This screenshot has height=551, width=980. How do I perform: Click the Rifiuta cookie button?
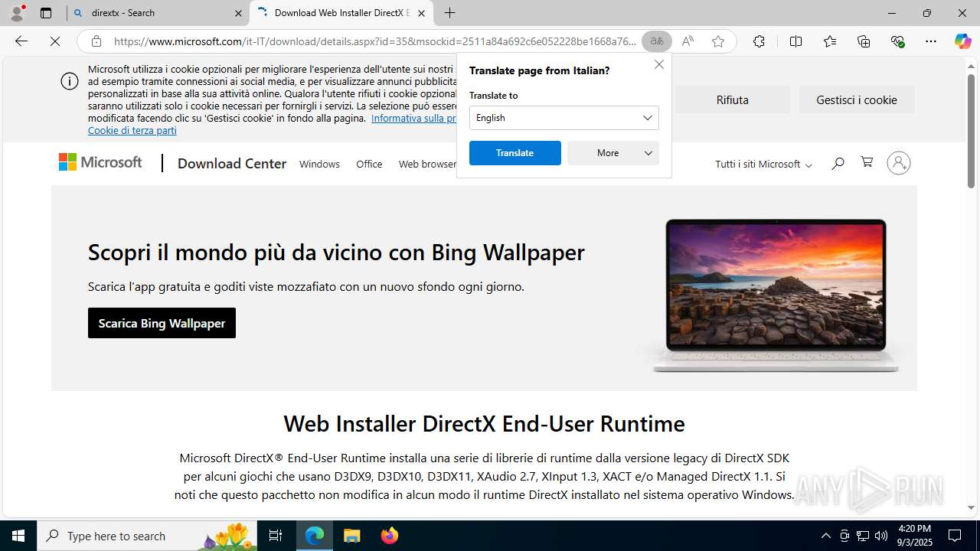point(733,99)
